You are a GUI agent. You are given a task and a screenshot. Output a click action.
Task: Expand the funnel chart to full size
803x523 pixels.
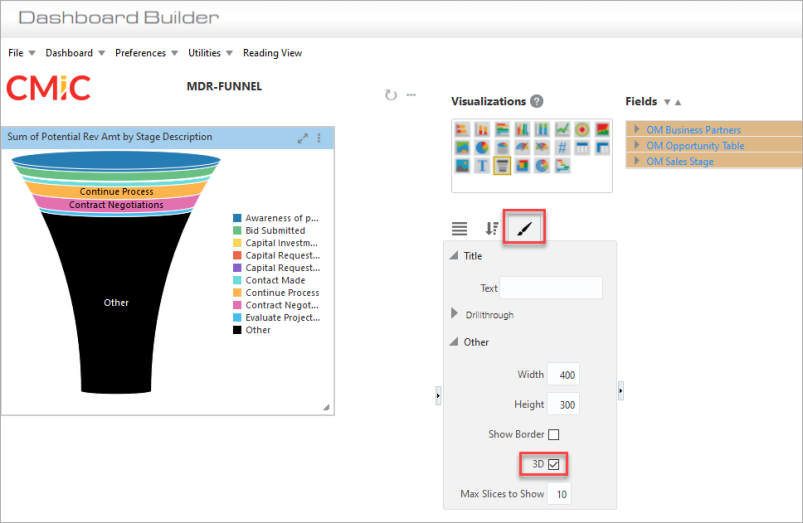click(304, 138)
